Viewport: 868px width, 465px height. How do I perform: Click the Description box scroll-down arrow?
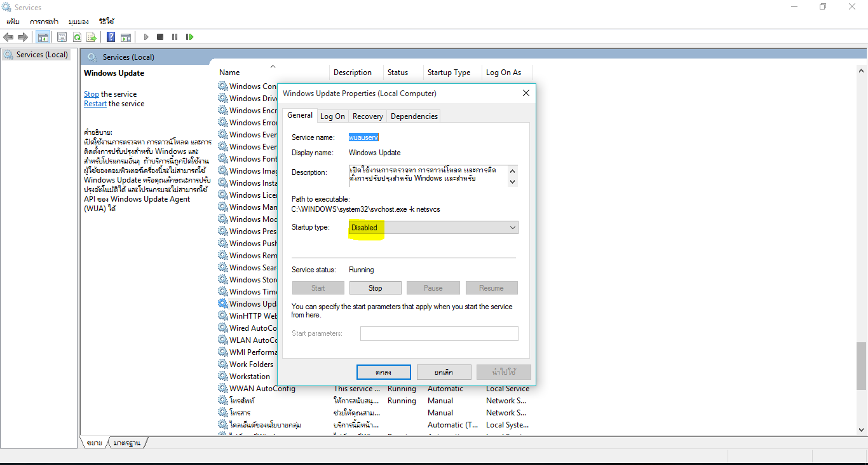point(513,182)
